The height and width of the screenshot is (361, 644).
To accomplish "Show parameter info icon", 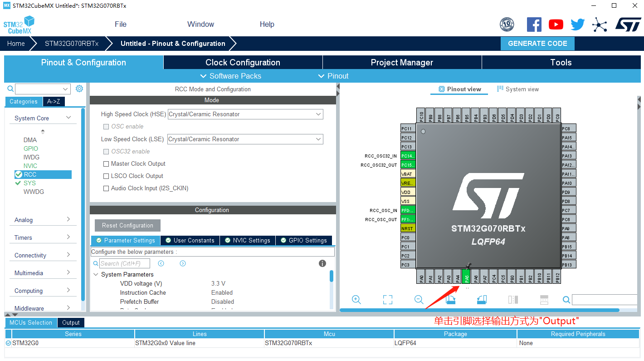I will pyautogui.click(x=322, y=263).
